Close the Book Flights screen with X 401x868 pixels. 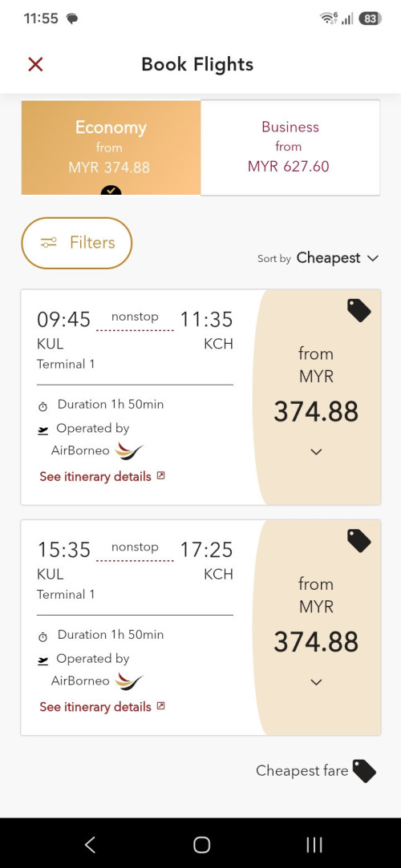pyautogui.click(x=35, y=65)
